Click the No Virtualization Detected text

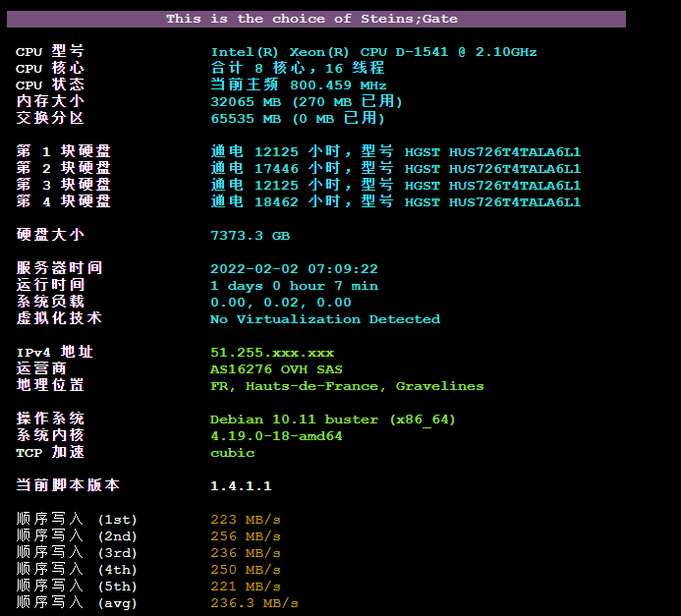pos(324,319)
